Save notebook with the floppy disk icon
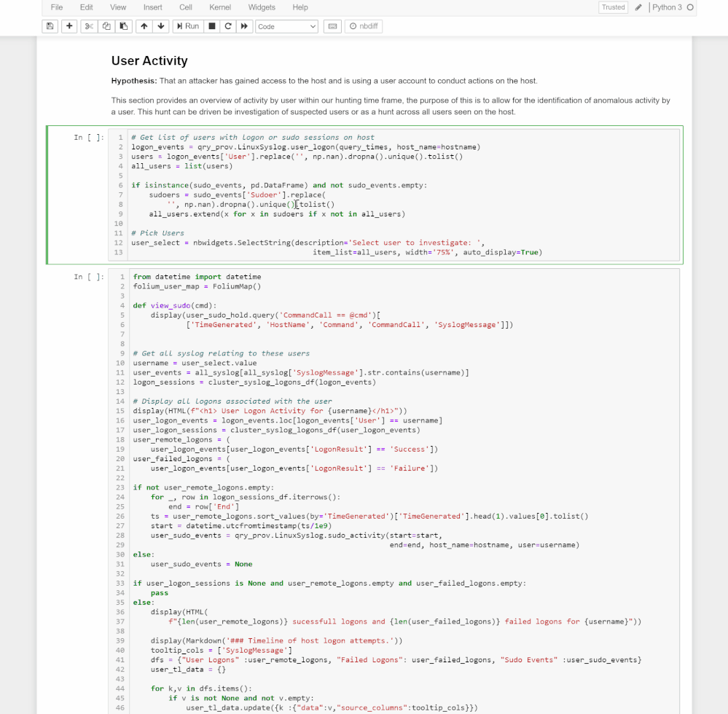The height and width of the screenshot is (714, 728). tap(50, 26)
